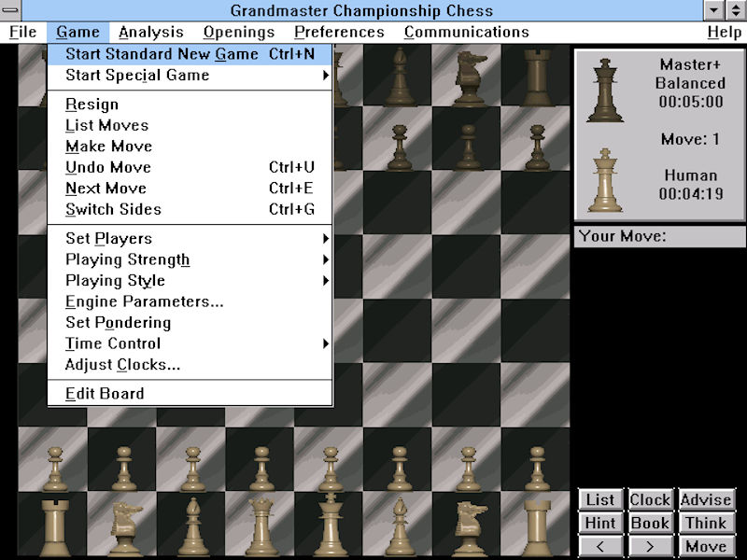Click the white pawn on g2
Image resolution: width=747 pixels, height=560 pixels.
pos(469,469)
